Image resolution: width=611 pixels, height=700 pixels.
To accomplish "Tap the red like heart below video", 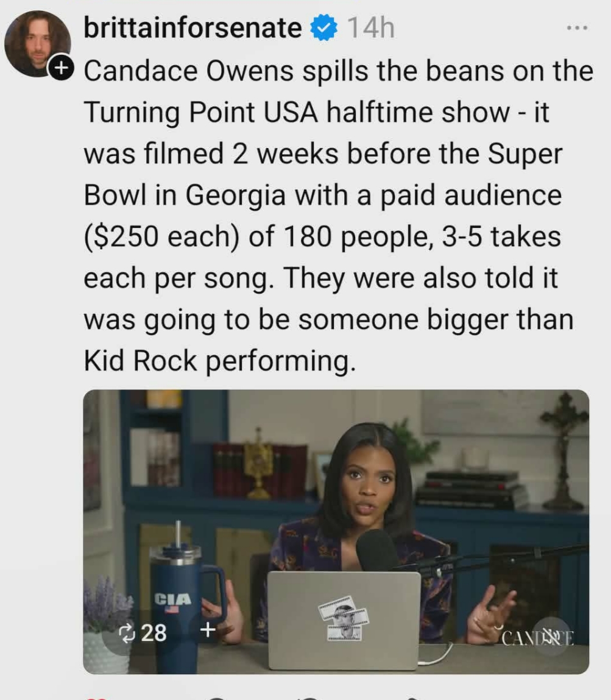I will pos(96,698).
